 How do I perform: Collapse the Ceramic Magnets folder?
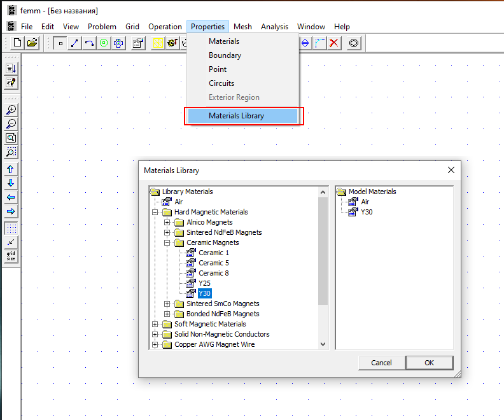tap(167, 242)
